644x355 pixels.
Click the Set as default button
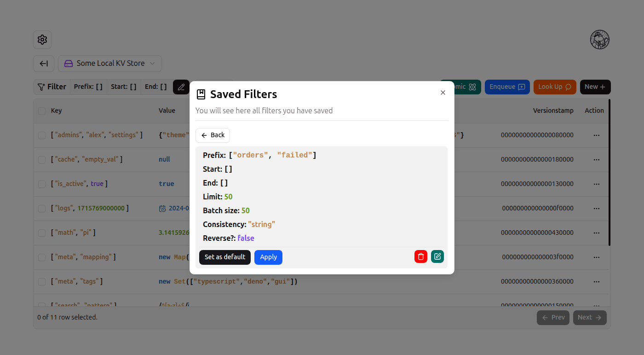point(225,257)
